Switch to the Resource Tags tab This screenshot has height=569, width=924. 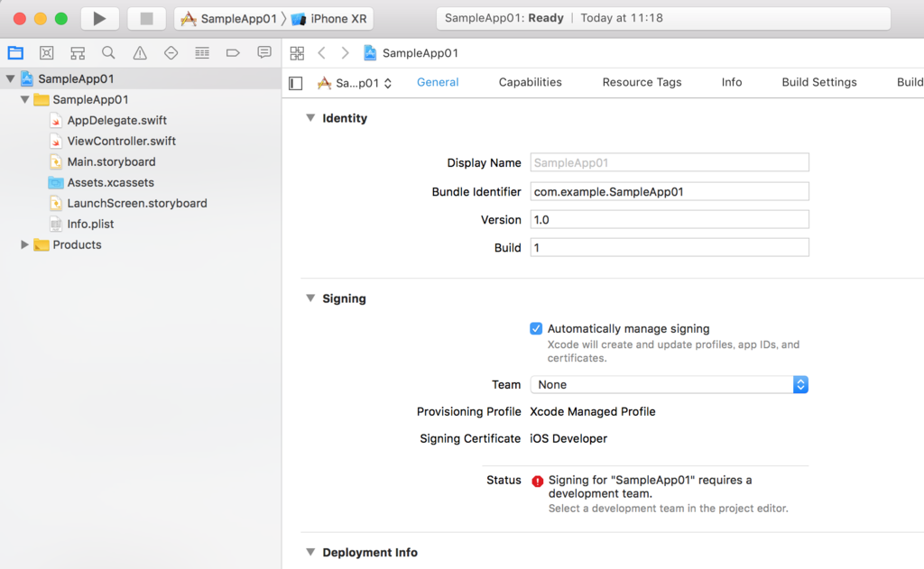[x=642, y=82]
